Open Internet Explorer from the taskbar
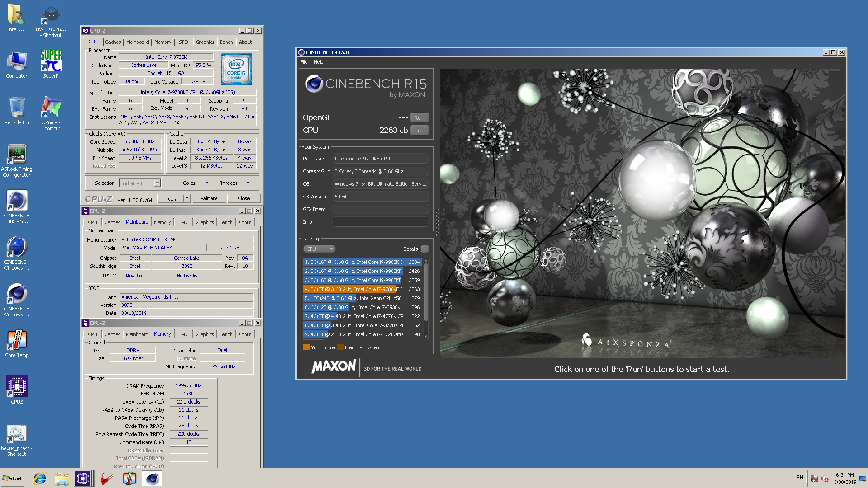Viewport: 868px width, 488px height. tap(40, 479)
